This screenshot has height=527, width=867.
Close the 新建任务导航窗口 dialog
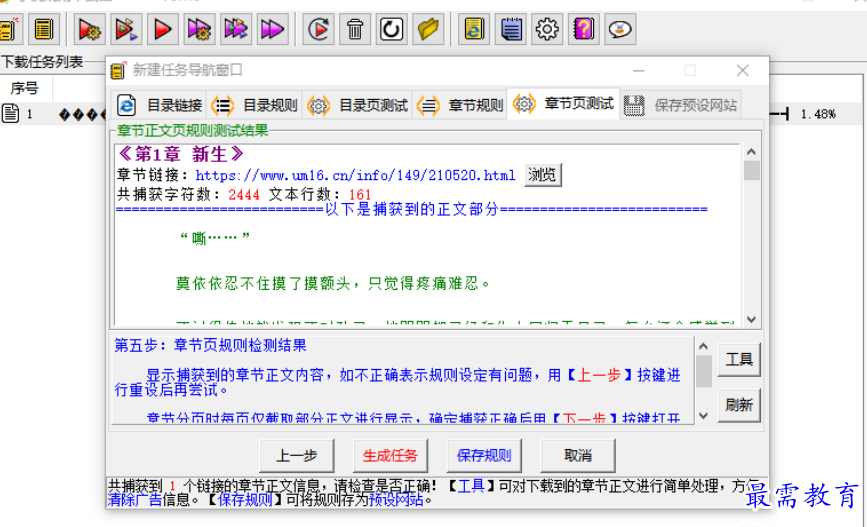[x=743, y=70]
